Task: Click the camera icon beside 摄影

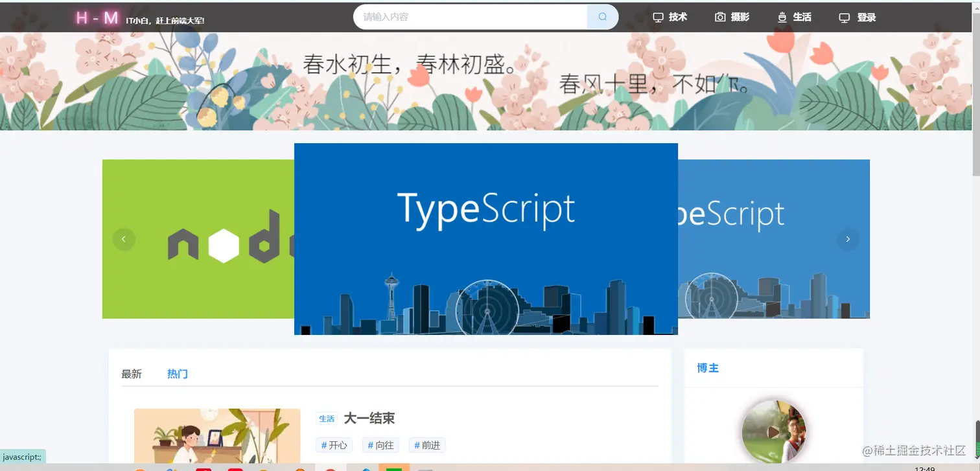Action: (x=720, y=17)
